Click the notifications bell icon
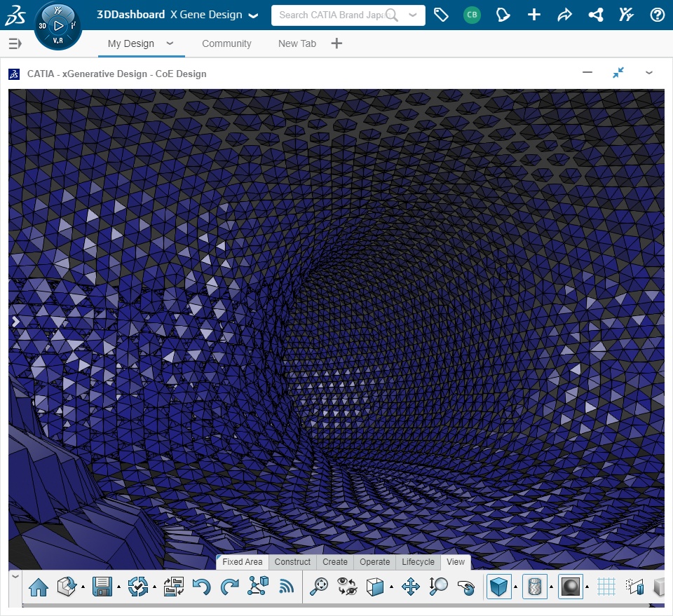The image size is (673, 616). 503,15
